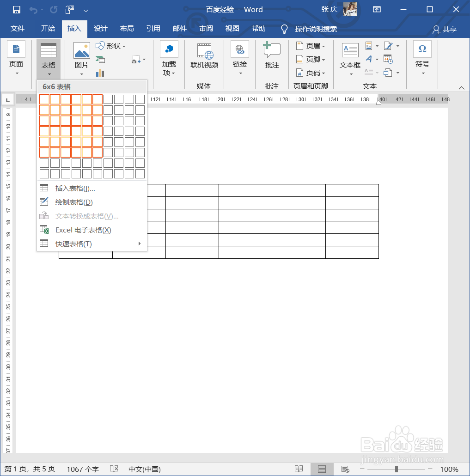Insert Date and Time with calendar-clock icon

pyautogui.click(x=388, y=59)
